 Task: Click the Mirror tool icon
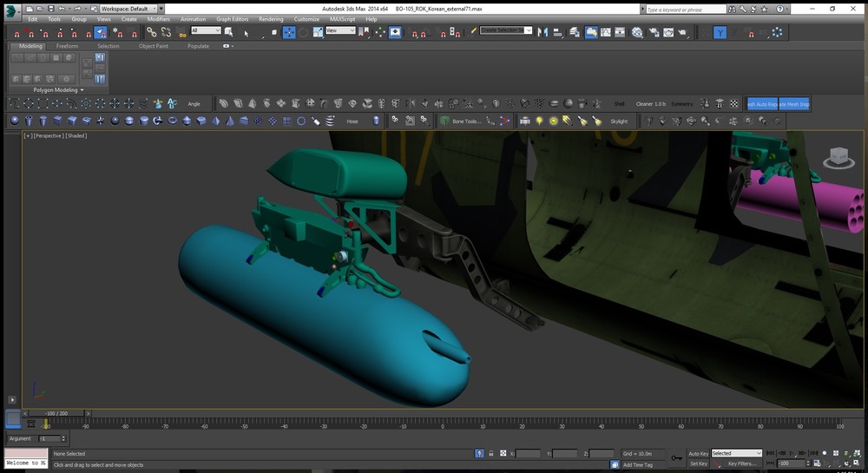(x=543, y=32)
